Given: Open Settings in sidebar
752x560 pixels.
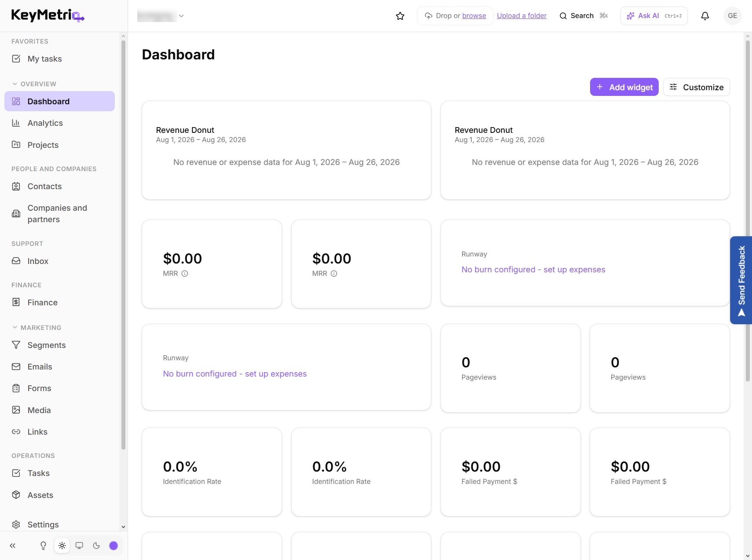Looking at the screenshot, I should (x=59, y=524).
